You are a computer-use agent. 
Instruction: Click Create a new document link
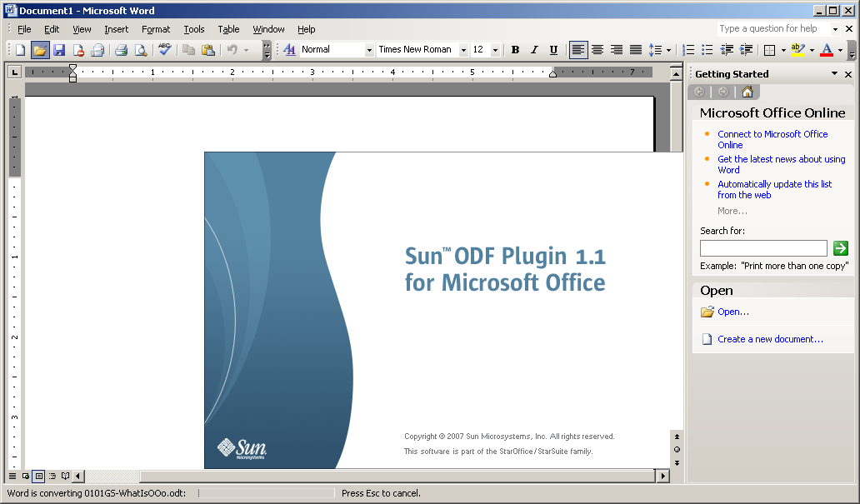point(770,339)
